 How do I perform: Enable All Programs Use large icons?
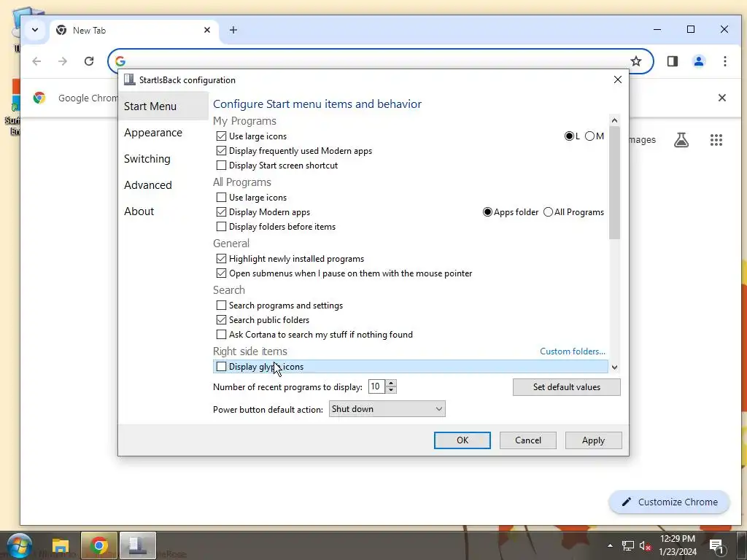221,197
